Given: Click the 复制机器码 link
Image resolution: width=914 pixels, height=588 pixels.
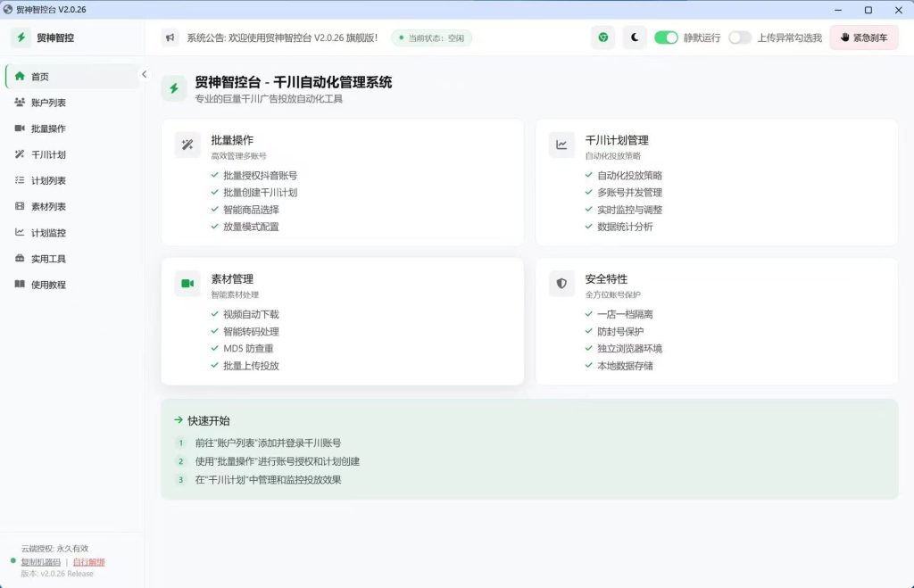Looking at the screenshot, I should 41,562.
